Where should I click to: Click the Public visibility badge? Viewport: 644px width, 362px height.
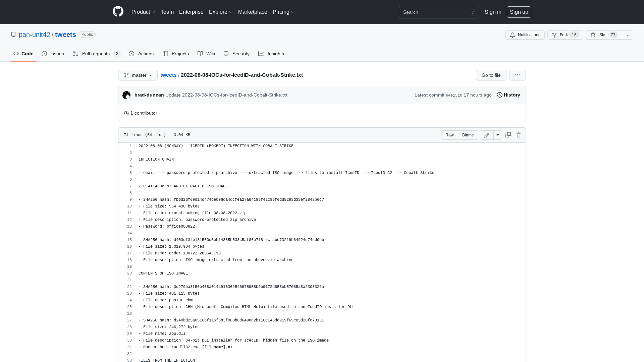(87, 35)
